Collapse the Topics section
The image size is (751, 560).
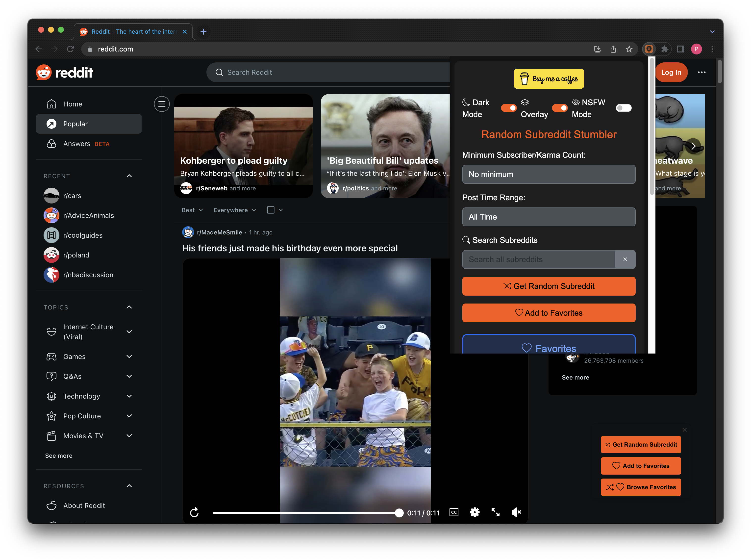pos(129,307)
